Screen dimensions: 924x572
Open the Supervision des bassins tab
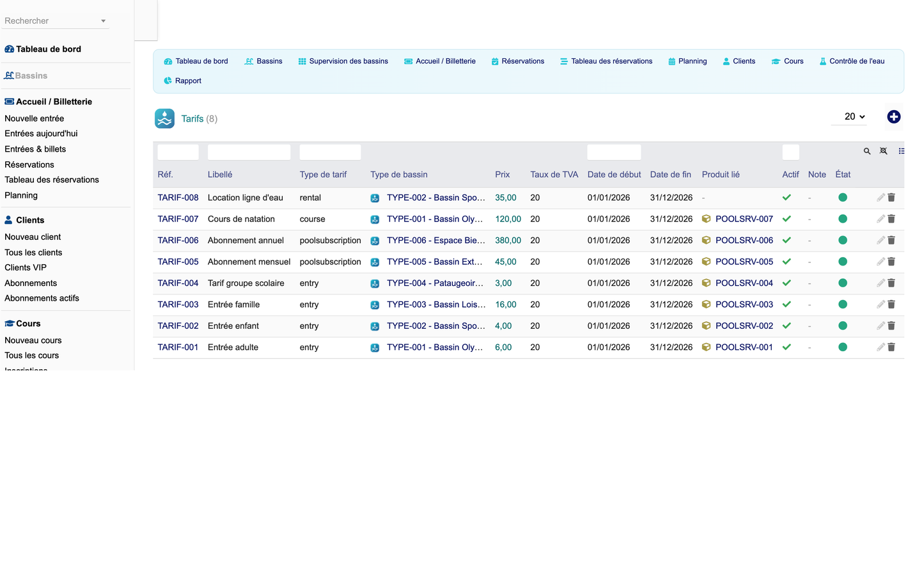(x=343, y=61)
